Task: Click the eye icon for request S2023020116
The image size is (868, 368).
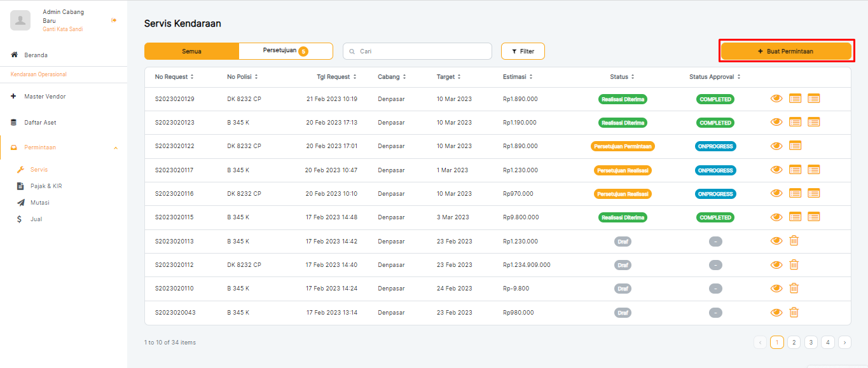Action: pyautogui.click(x=776, y=193)
